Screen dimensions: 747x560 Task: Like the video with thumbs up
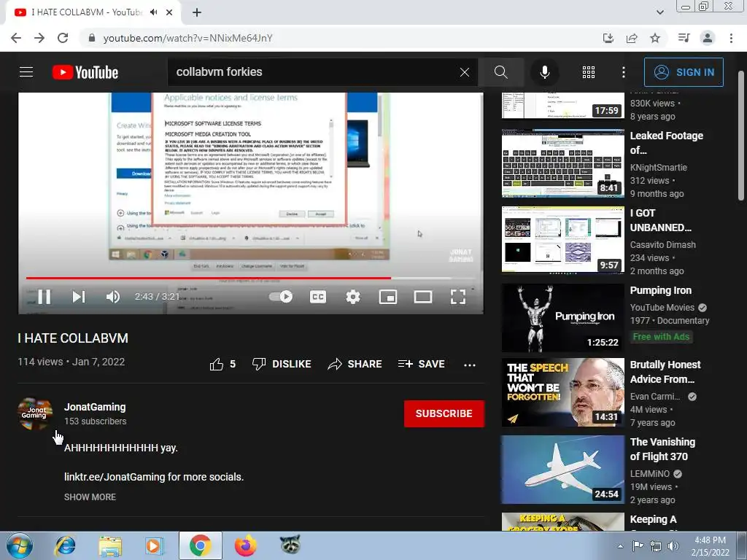pyautogui.click(x=222, y=365)
